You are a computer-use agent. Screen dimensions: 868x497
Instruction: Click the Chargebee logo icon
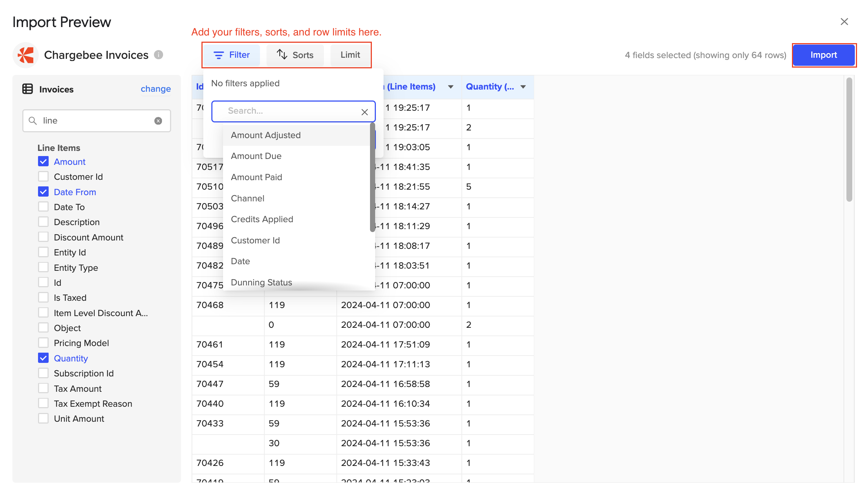26,55
